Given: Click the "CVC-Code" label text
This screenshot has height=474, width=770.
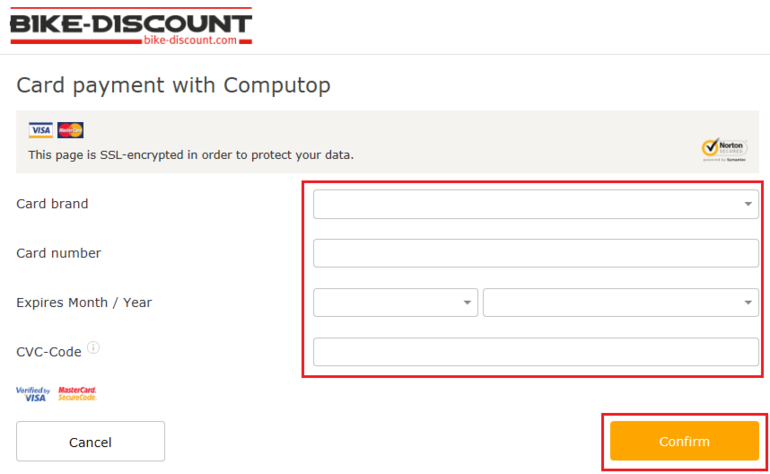Looking at the screenshot, I should (x=48, y=352).
